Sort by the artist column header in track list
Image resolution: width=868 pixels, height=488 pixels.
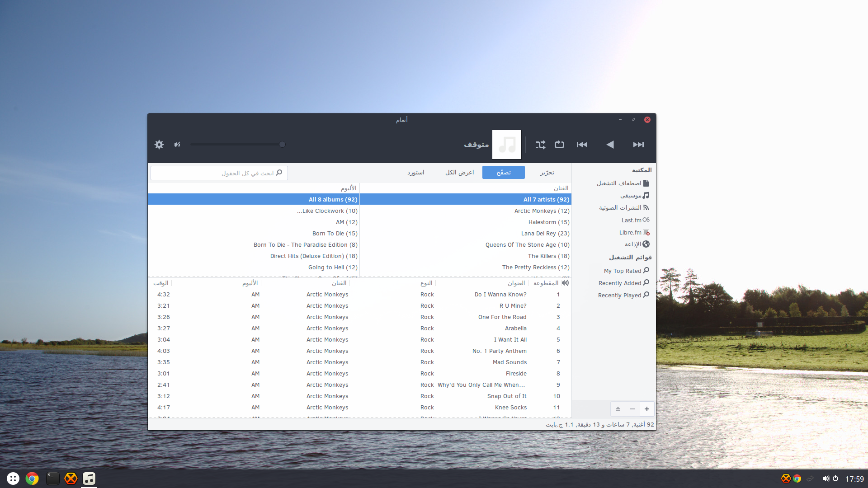coord(306,283)
